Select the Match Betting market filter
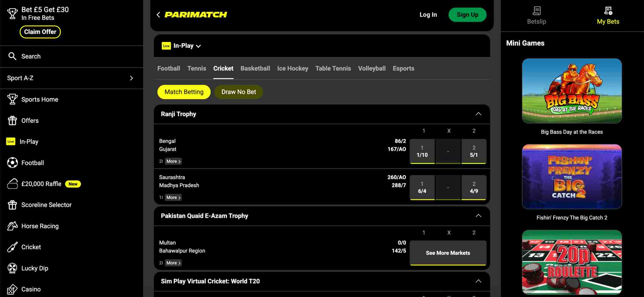This screenshot has width=644, height=297. 184,92
